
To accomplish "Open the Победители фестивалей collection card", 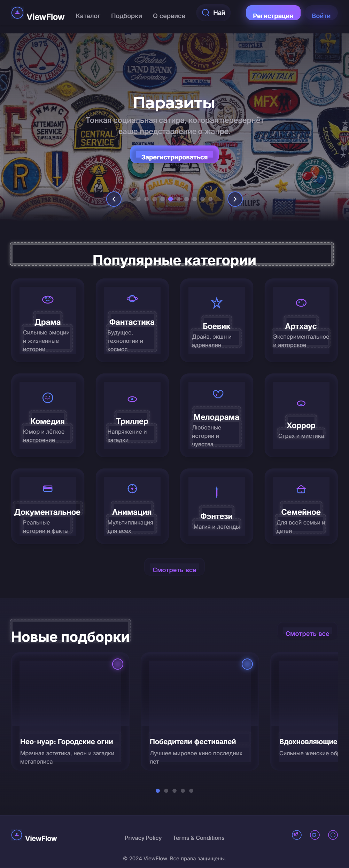I will pos(200,710).
